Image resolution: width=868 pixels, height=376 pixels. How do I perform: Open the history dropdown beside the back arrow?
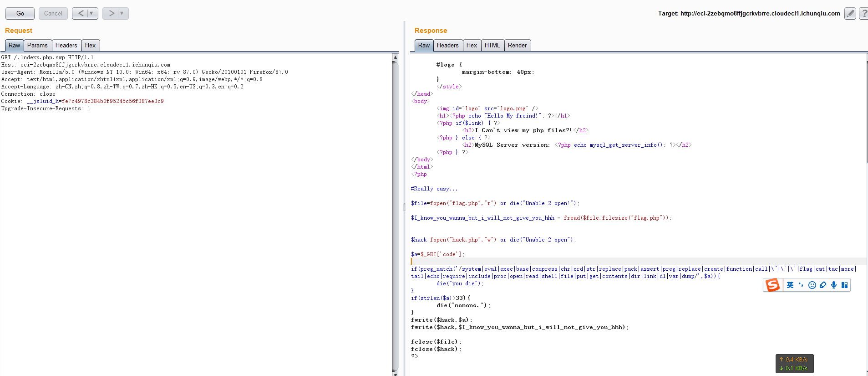(91, 13)
